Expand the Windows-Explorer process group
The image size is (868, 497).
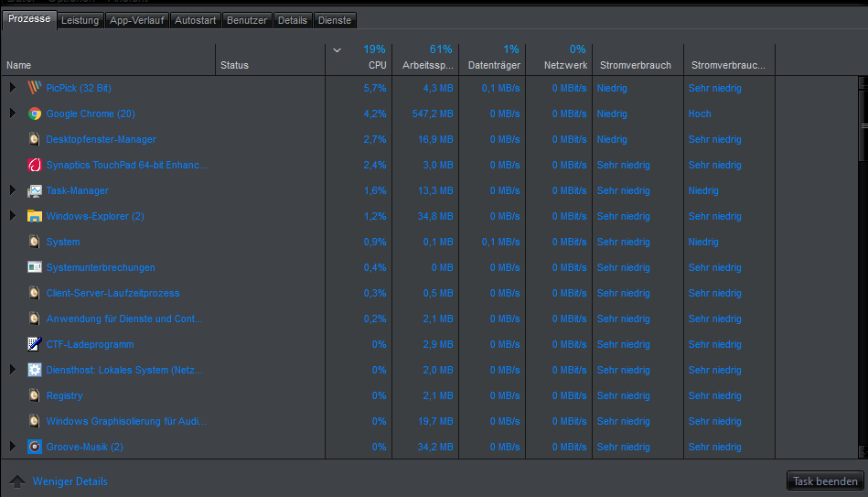point(13,216)
